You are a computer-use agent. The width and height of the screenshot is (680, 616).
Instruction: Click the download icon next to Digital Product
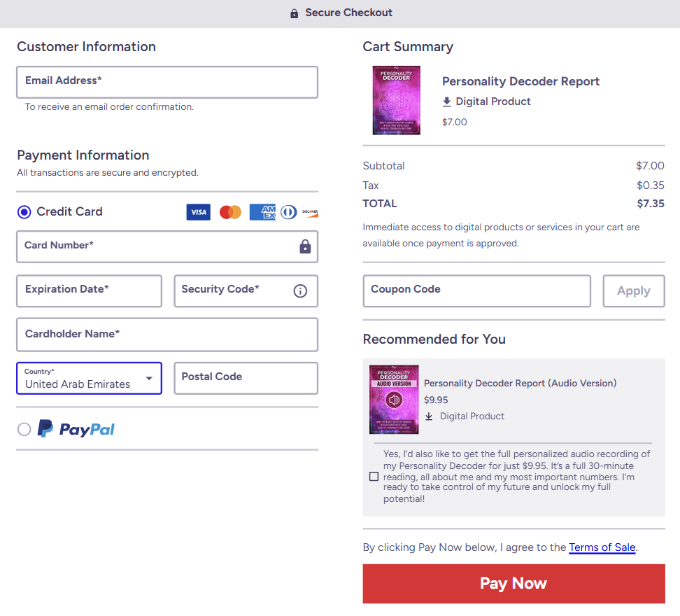tap(446, 101)
